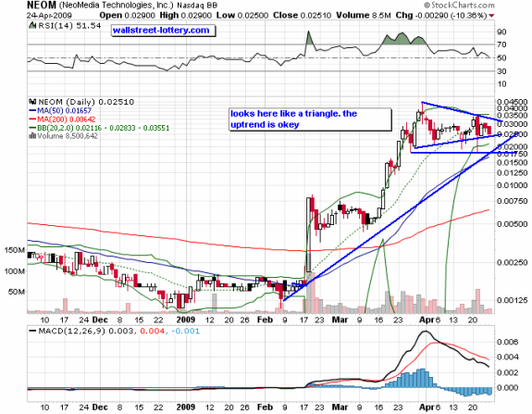The height and width of the screenshot is (414, 532).
Task: Click the 100M volume axis label
Action: tap(14, 271)
